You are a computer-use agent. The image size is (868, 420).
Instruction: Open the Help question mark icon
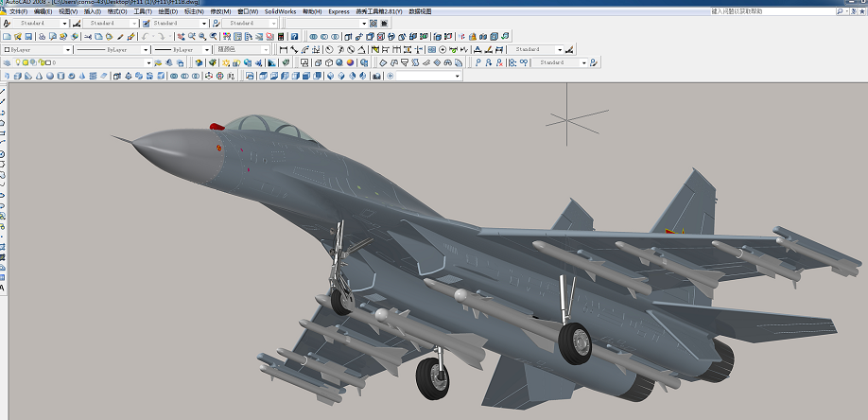(x=294, y=36)
